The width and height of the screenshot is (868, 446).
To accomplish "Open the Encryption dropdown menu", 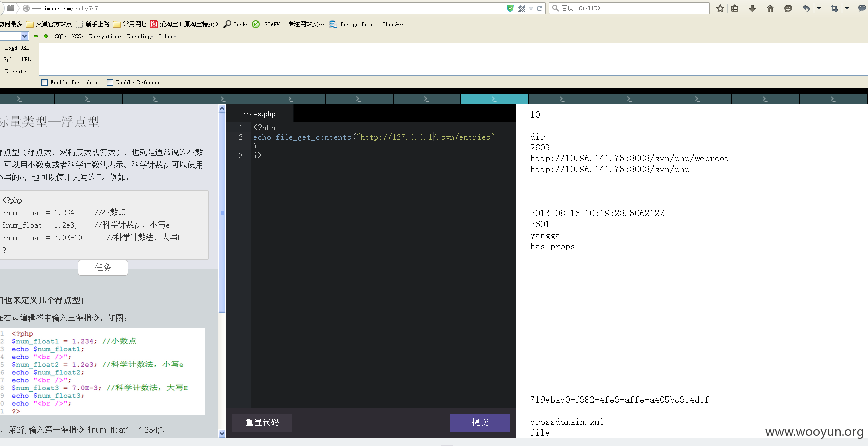I will click(105, 36).
